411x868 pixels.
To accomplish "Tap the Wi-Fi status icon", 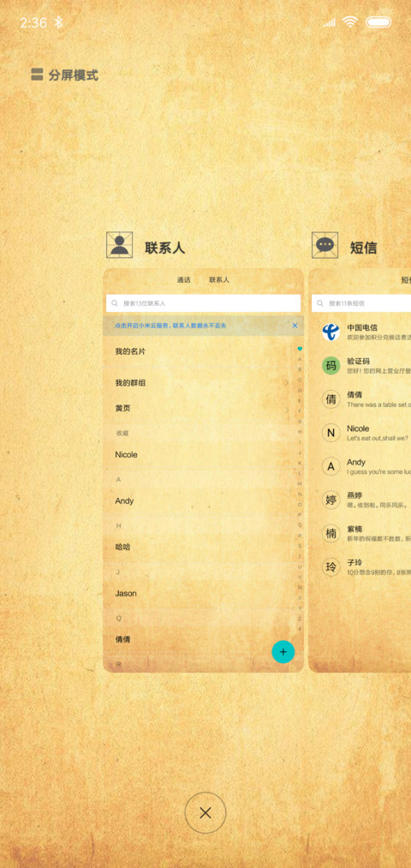I will tap(349, 21).
